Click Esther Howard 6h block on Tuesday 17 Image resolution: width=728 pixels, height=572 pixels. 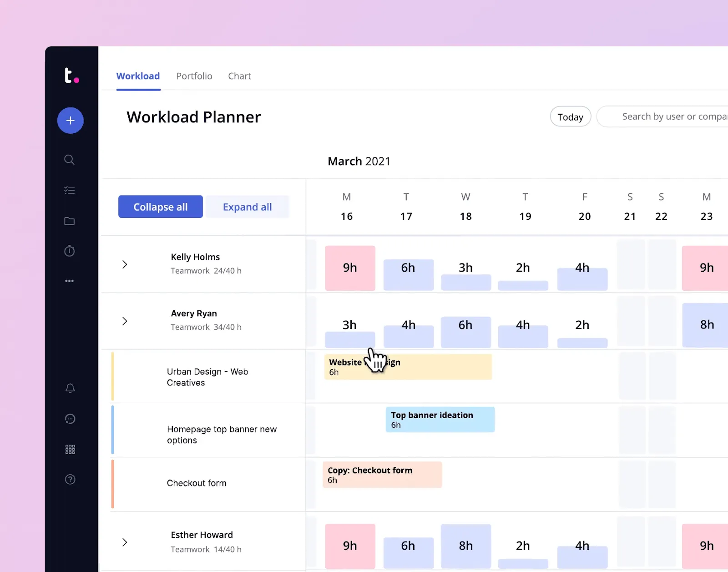click(409, 553)
